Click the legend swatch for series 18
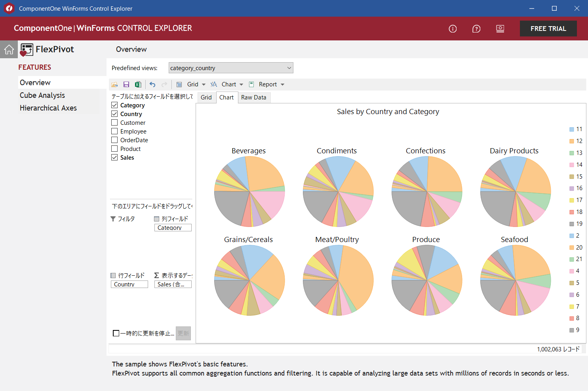The width and height of the screenshot is (588, 391). (x=571, y=212)
